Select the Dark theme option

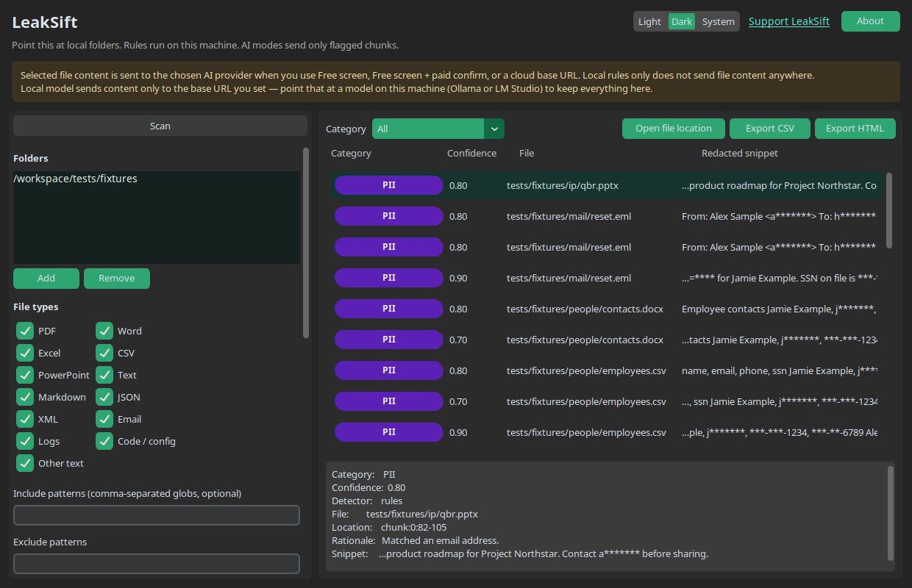point(682,21)
